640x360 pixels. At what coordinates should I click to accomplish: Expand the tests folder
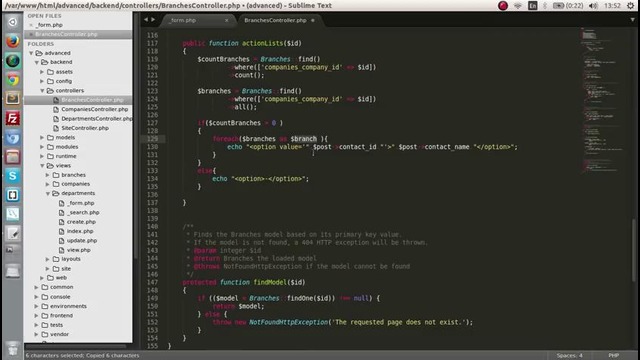(x=36, y=325)
